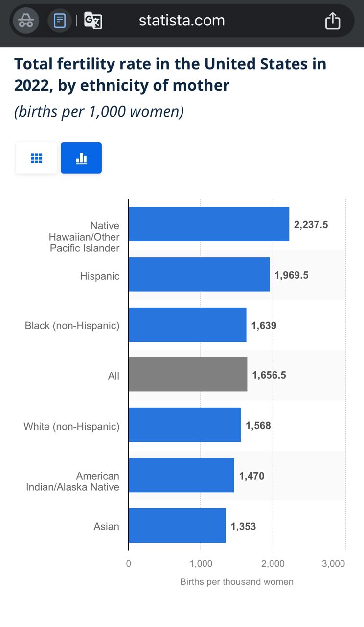Tap the statista.com address field

pos(182,21)
